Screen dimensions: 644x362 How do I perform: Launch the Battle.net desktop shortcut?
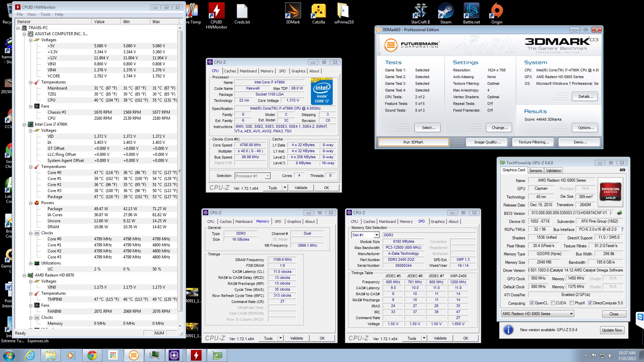(471, 13)
